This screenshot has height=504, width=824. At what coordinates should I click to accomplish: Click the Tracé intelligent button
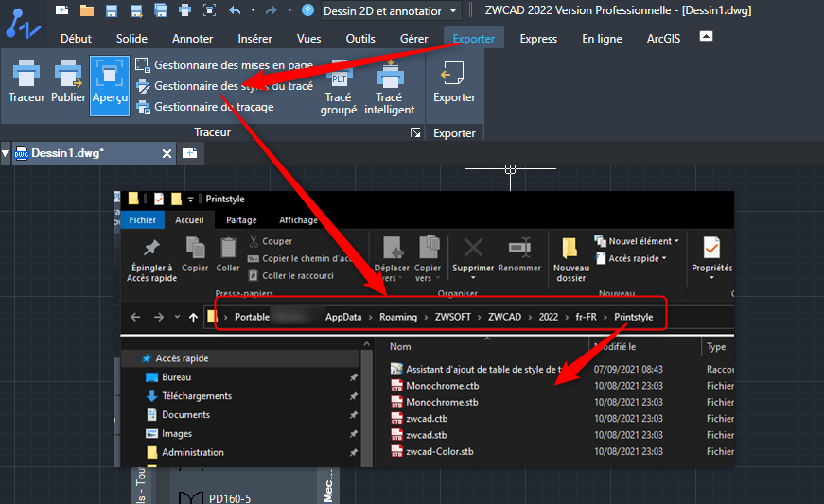(390, 88)
